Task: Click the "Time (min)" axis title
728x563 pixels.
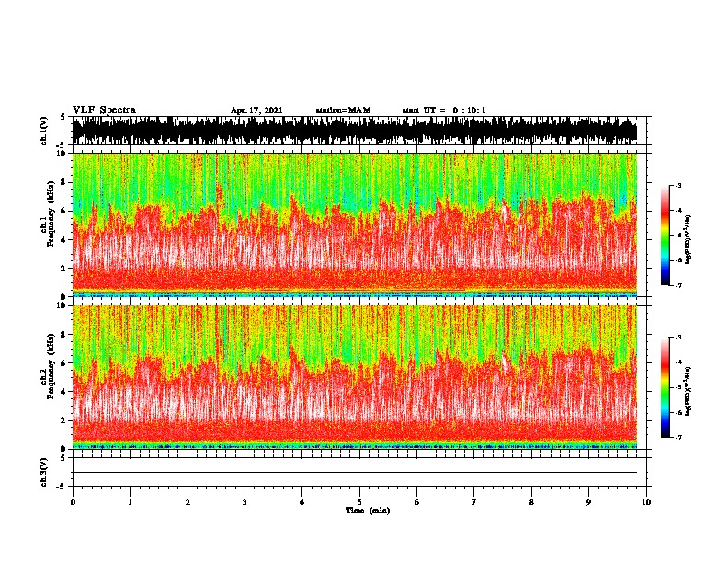Action: (368, 511)
